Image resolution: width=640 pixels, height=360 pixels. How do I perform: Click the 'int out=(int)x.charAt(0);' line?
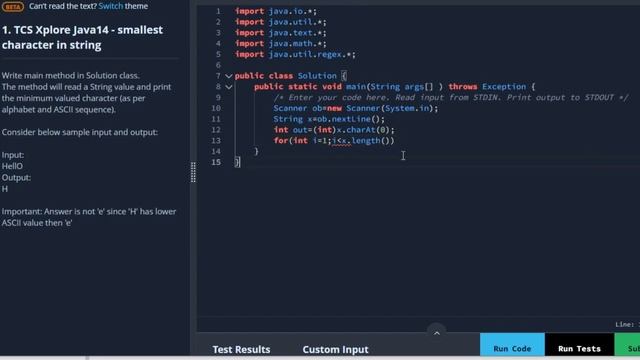(x=334, y=130)
